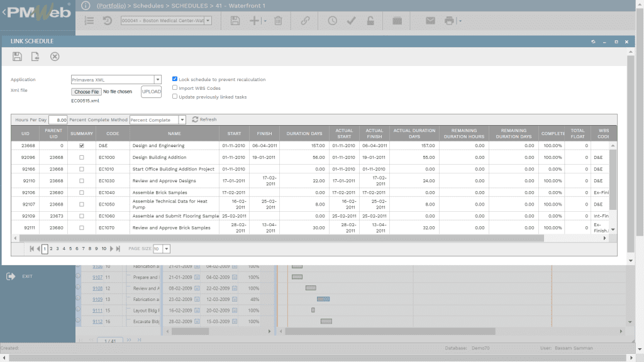This screenshot has width=644, height=362.
Task: Click the Gantt bar for task 9109
Action: (323, 299)
